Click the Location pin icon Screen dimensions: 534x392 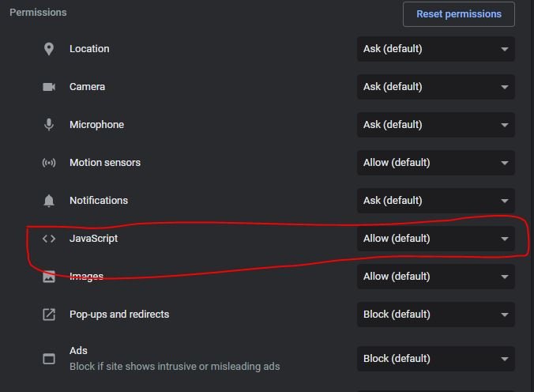pyautogui.click(x=49, y=49)
